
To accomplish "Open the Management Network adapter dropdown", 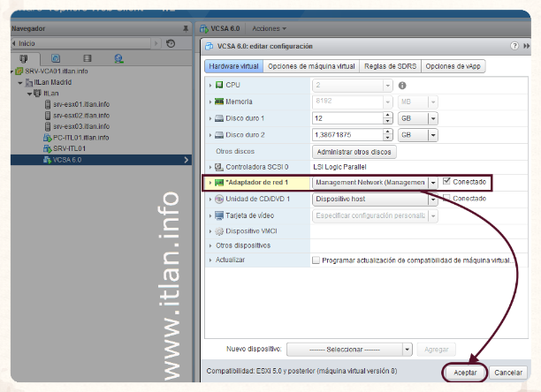I will [x=433, y=183].
